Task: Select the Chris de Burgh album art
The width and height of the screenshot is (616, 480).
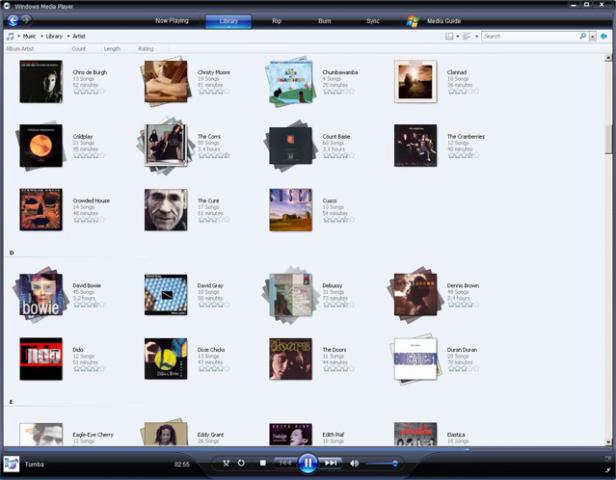Action: 41,81
